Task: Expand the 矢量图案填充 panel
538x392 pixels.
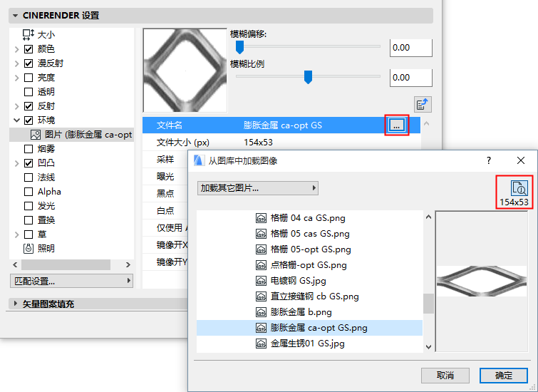Action: [x=15, y=304]
